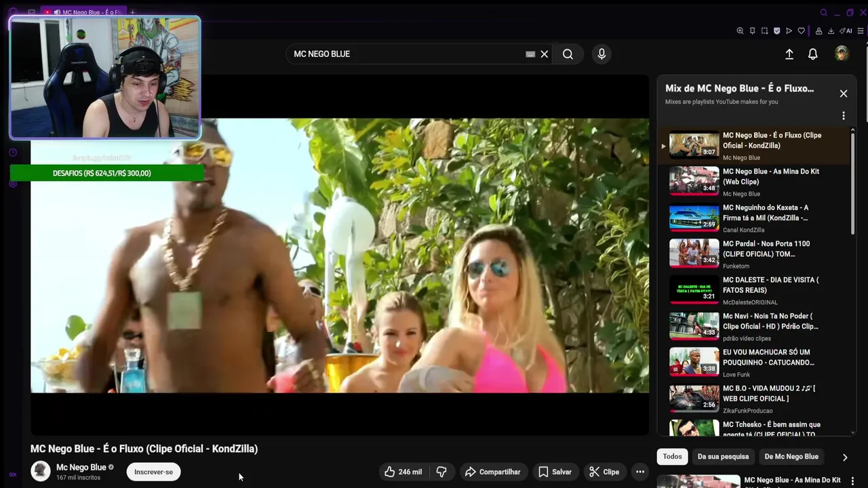Click the video title text
868x488 pixels.
[144, 449]
